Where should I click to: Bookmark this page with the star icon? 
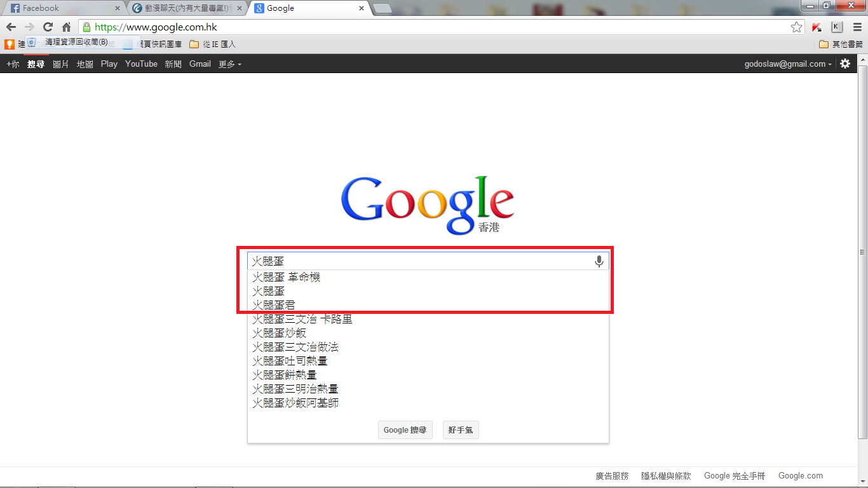click(x=796, y=27)
